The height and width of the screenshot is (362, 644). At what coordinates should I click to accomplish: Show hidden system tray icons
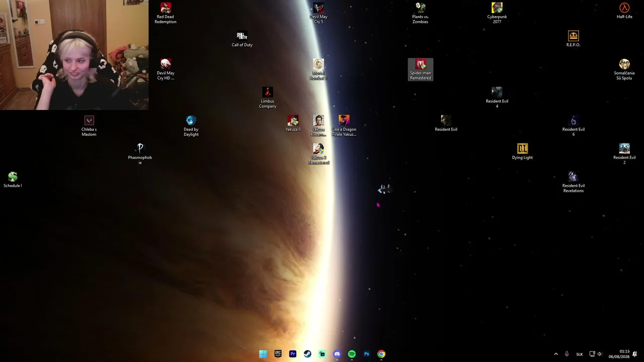click(556, 354)
